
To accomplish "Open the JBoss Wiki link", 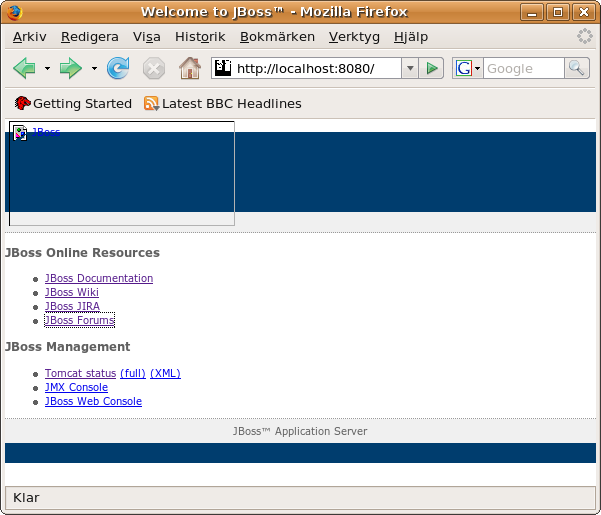I will pyautogui.click(x=72, y=292).
